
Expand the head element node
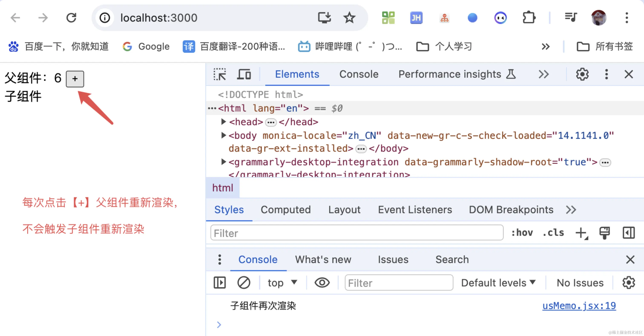coord(223,122)
